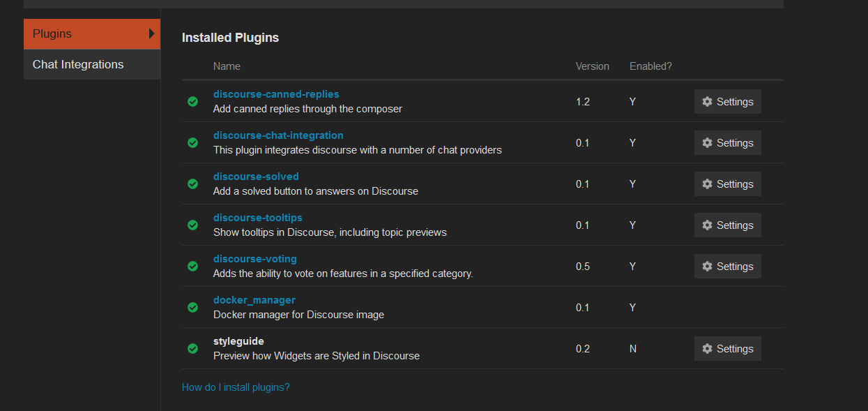Screen dimensions: 868x411
Task: Click 'This plugin integrates discourse' description
Action: click(x=358, y=150)
